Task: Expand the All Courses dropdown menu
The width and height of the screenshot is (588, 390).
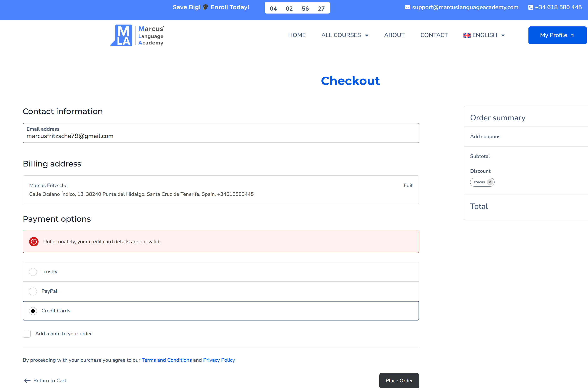Action: point(345,35)
